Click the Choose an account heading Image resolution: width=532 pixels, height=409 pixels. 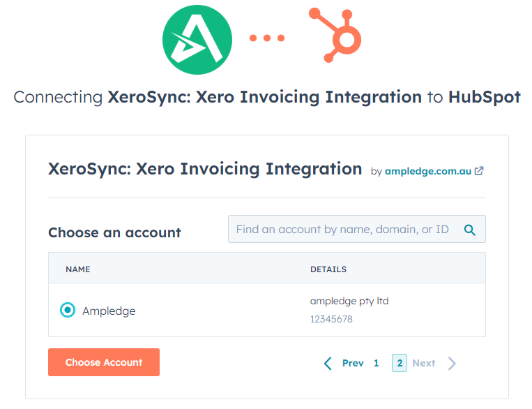pos(114,232)
